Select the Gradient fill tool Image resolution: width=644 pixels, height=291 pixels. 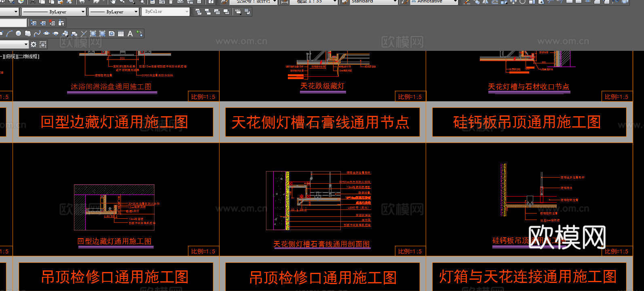[102, 33]
